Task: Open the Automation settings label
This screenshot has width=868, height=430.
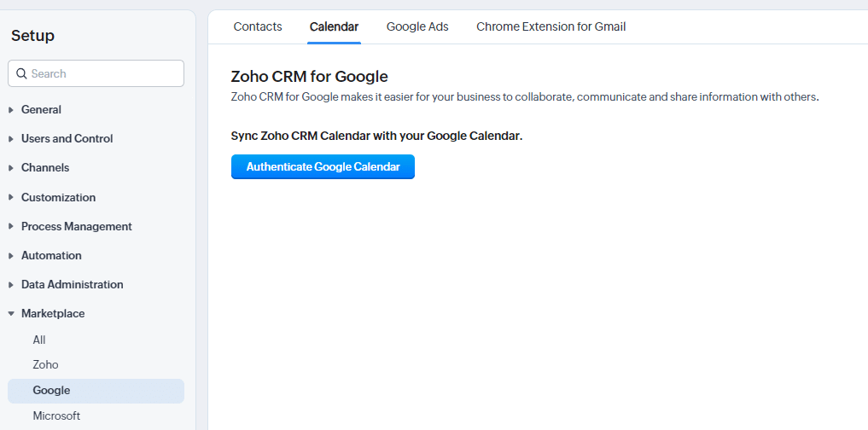Action: click(51, 256)
